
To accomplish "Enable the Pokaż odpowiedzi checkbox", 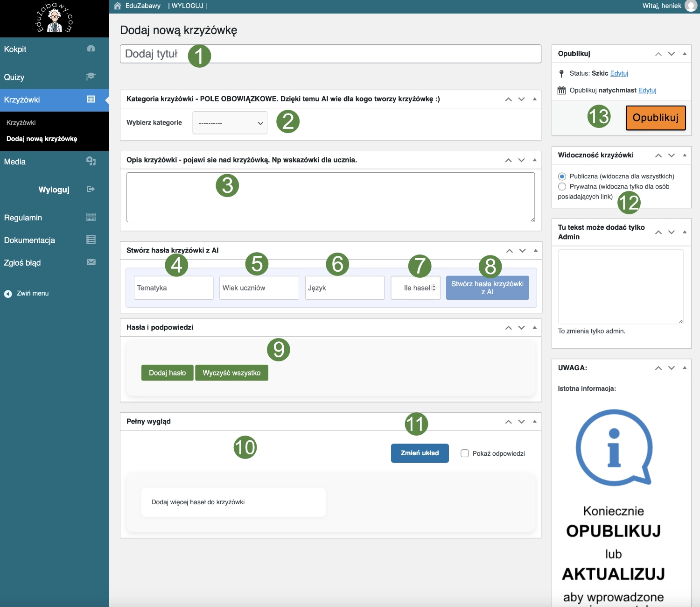I will click(465, 453).
